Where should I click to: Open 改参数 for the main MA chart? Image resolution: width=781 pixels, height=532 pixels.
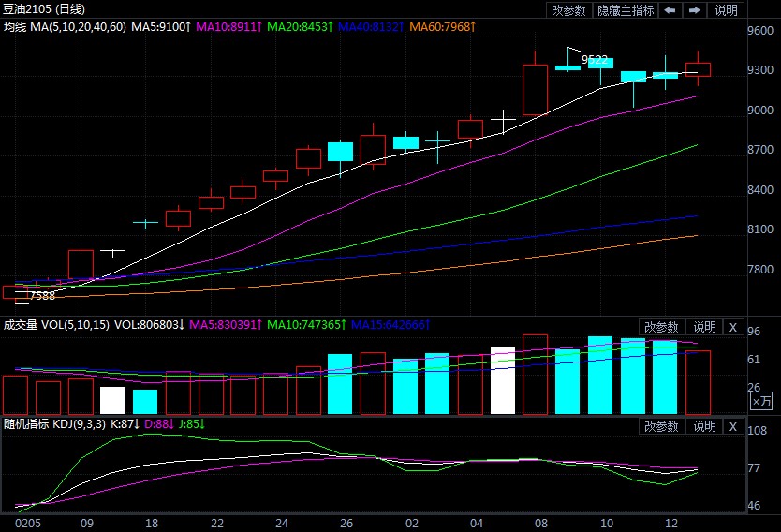568,10
